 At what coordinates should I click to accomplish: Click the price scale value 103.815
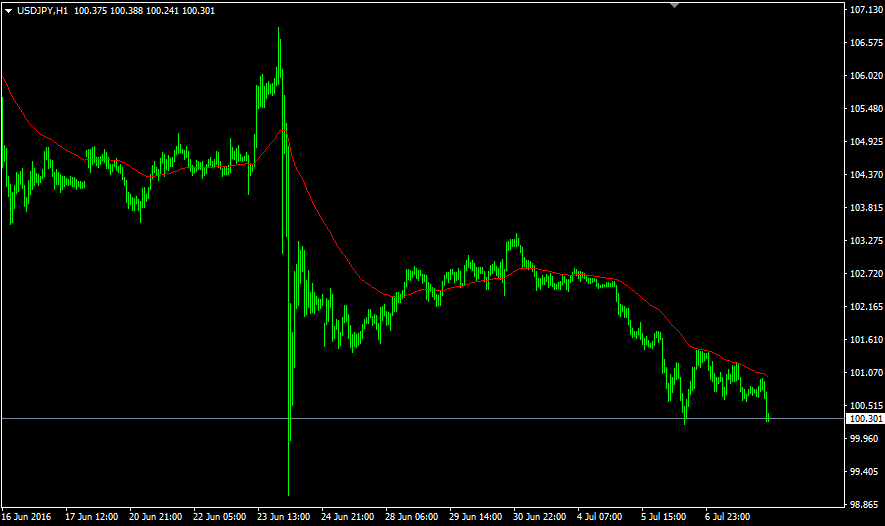point(866,208)
